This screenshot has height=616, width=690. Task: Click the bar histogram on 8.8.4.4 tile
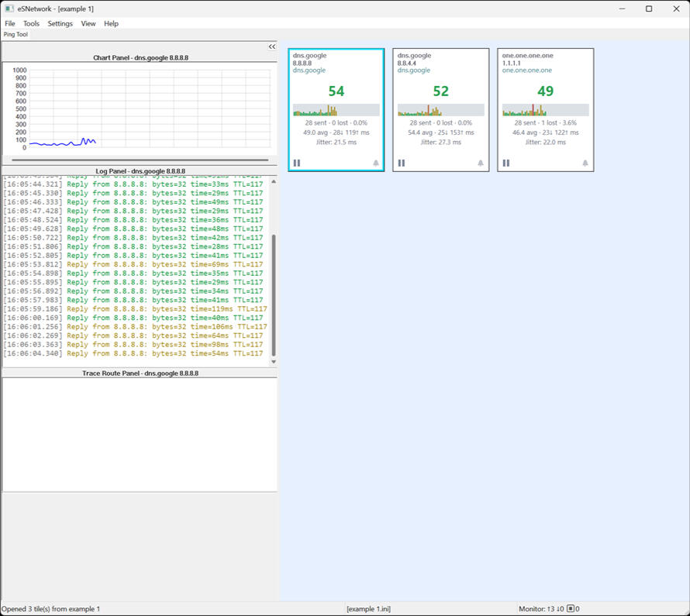pyautogui.click(x=441, y=110)
